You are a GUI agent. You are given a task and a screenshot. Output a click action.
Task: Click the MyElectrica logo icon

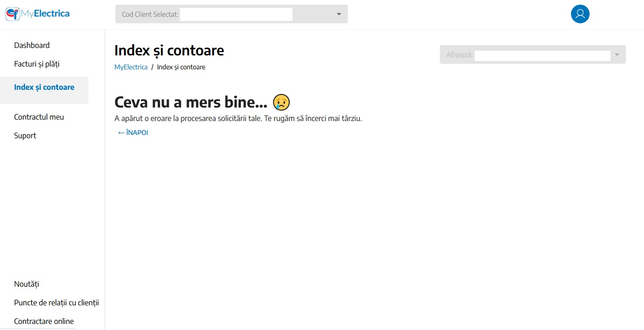tap(13, 14)
